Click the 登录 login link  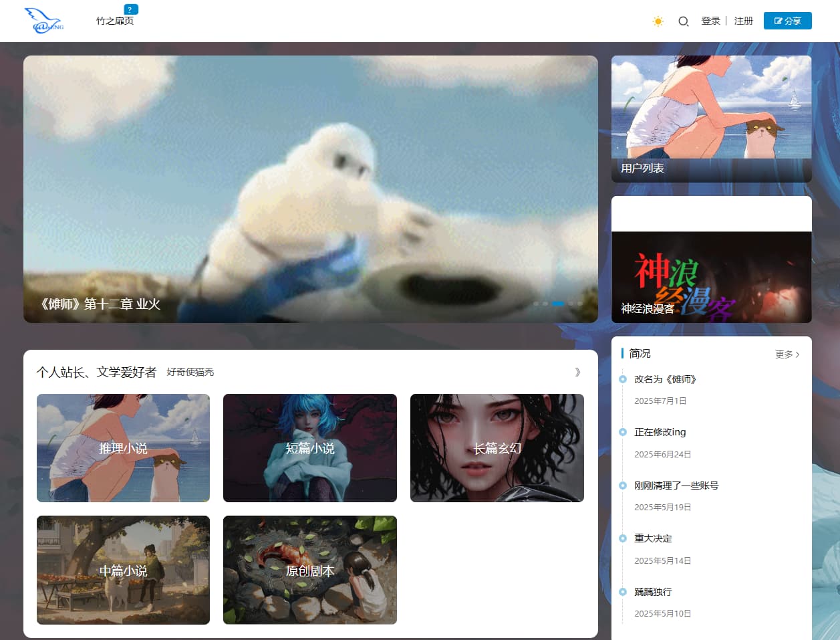[710, 21]
